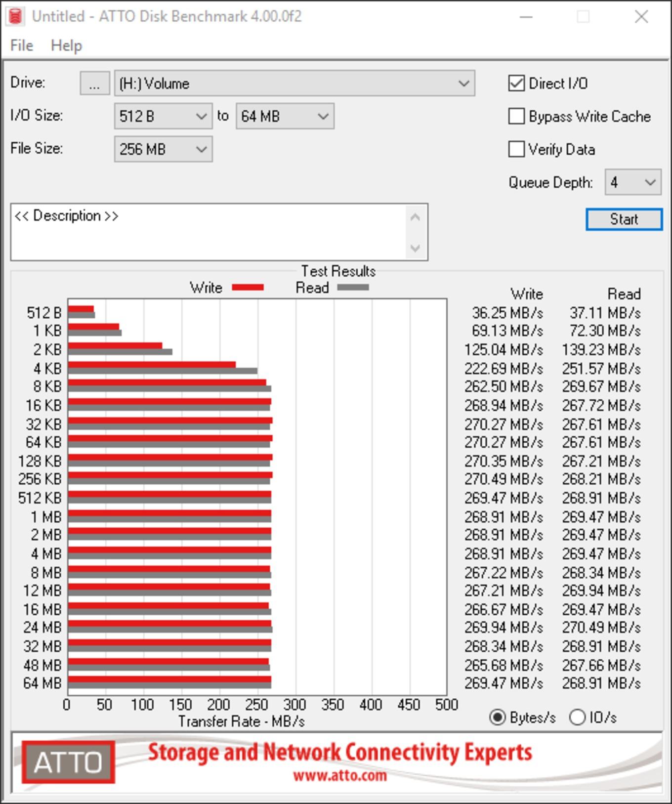Click the Description scrollbar down arrow
The width and height of the screenshot is (672, 804).
[x=415, y=248]
